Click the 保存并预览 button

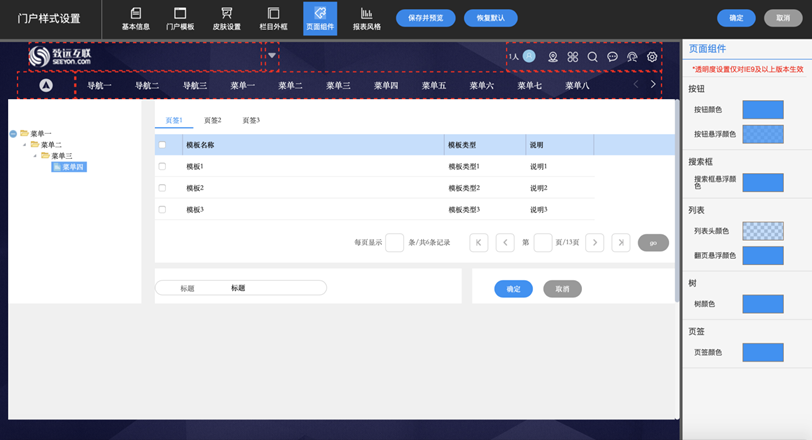click(425, 18)
